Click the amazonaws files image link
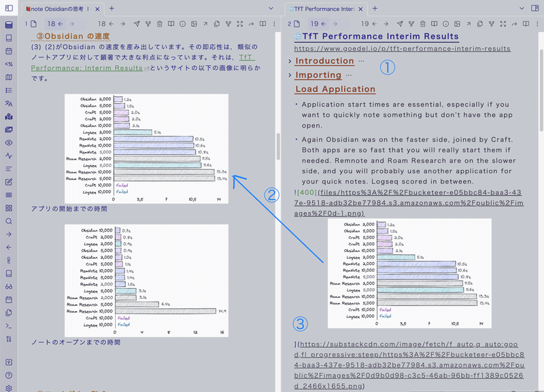This screenshot has width=544, height=392. click(409, 202)
